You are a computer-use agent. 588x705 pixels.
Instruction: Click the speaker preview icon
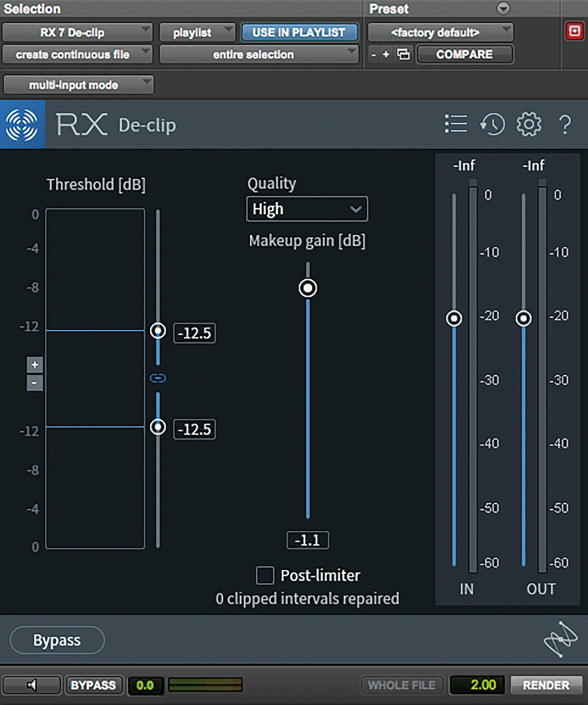point(32,684)
